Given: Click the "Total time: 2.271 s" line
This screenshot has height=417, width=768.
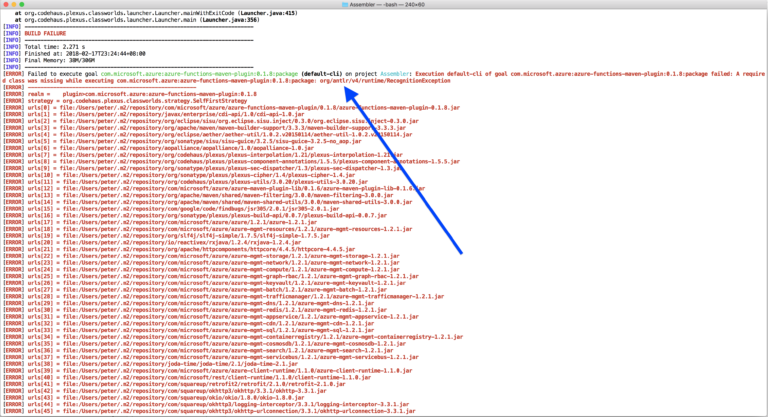Looking at the screenshot, I should click(x=54, y=47).
